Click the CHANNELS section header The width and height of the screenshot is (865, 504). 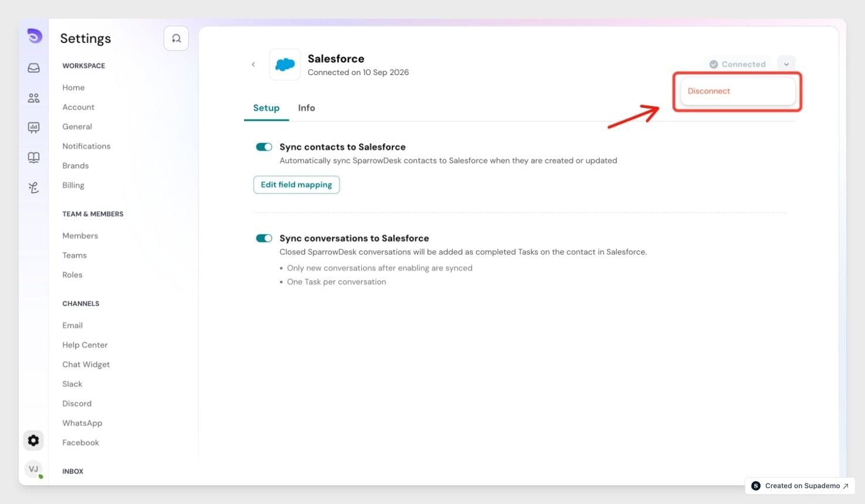click(81, 304)
